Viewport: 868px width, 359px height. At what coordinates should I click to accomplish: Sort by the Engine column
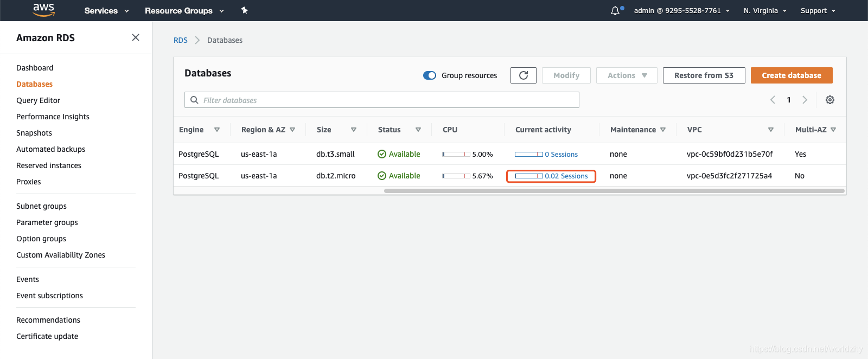tap(217, 130)
